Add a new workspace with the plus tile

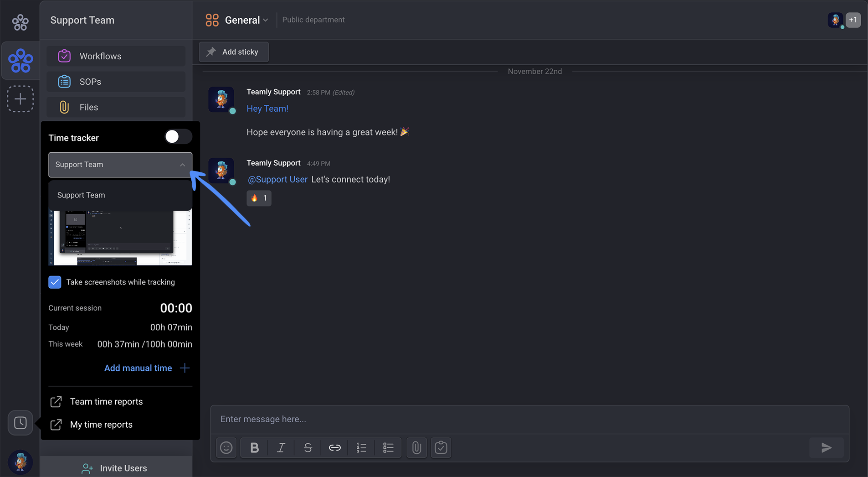[x=20, y=99]
